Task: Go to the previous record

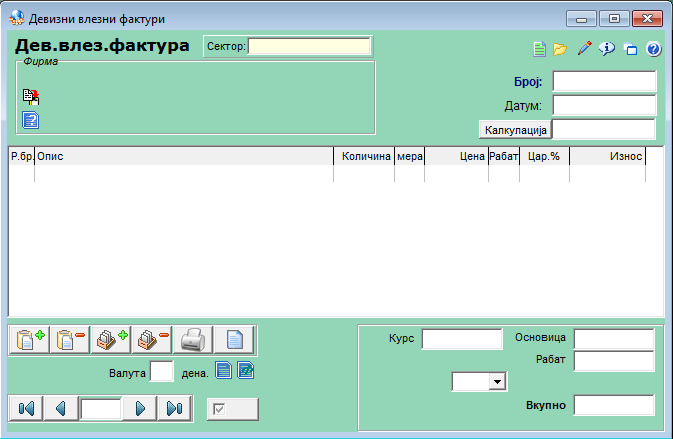Action: [x=61, y=409]
